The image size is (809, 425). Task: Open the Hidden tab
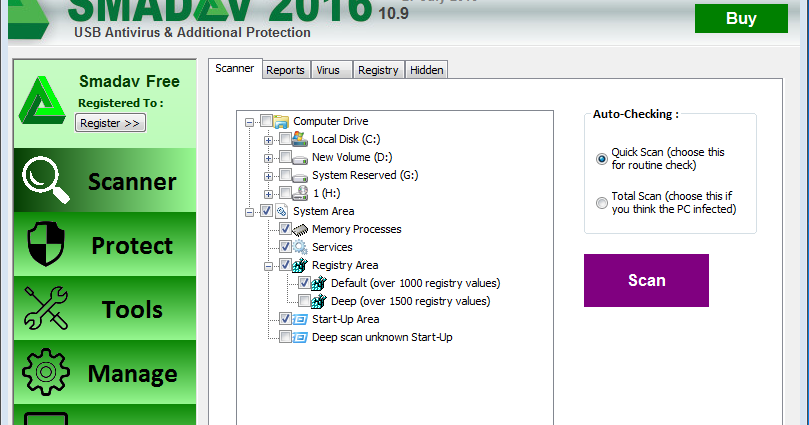click(x=427, y=70)
